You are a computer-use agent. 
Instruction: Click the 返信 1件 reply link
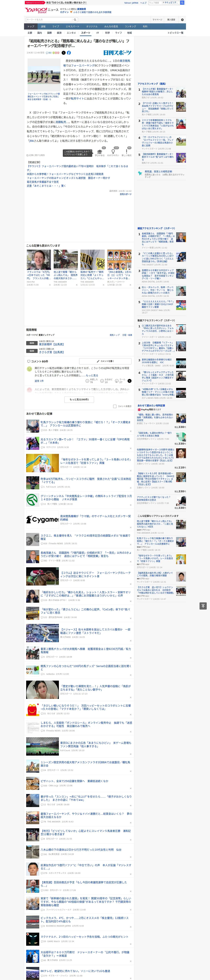tap(39, 381)
